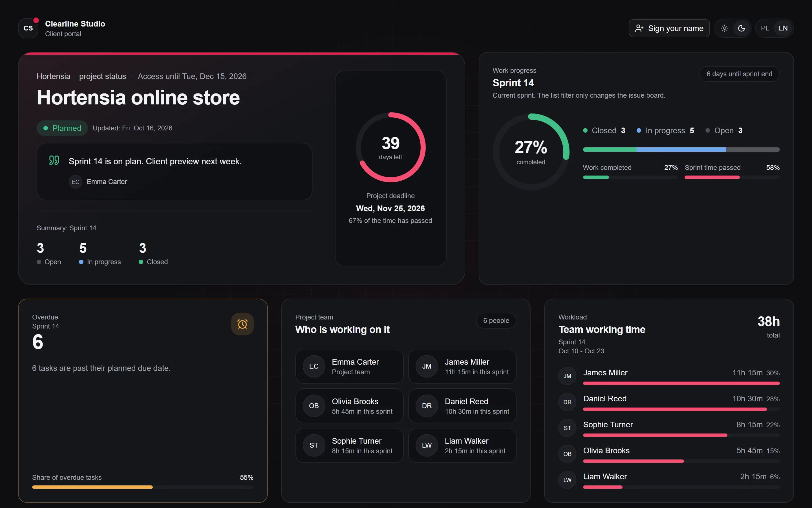The width and height of the screenshot is (812, 508).
Task: Click the Open 3 legend in Work progress
Action: point(724,130)
